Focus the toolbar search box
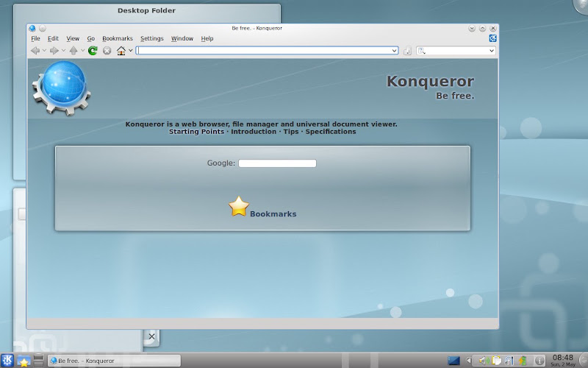 tap(456, 51)
